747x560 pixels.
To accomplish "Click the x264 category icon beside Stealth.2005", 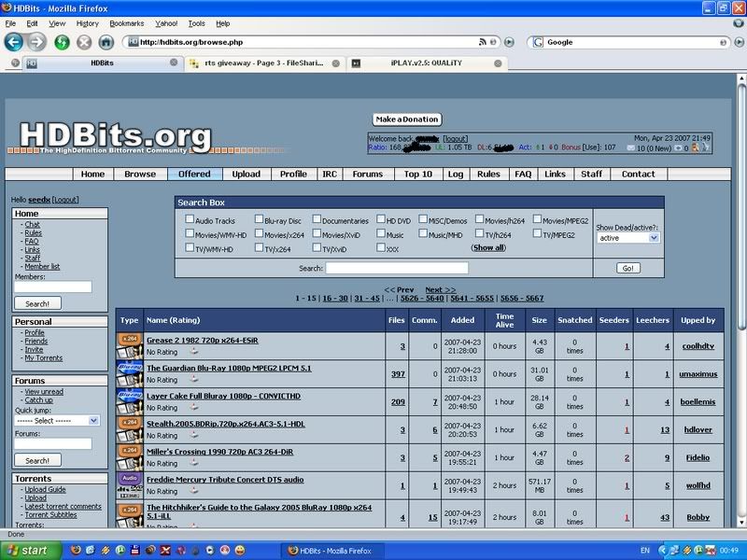I will (x=130, y=429).
